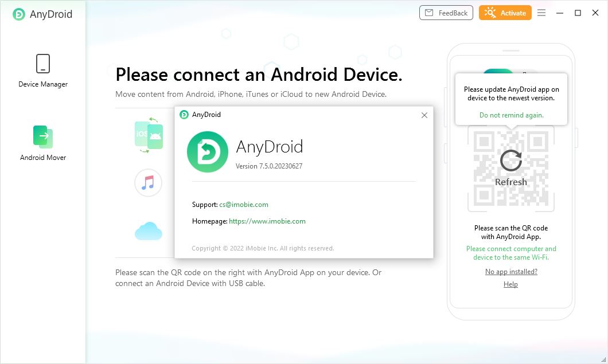Click the Please scan the QR code text
608x364 pixels.
coord(511,232)
